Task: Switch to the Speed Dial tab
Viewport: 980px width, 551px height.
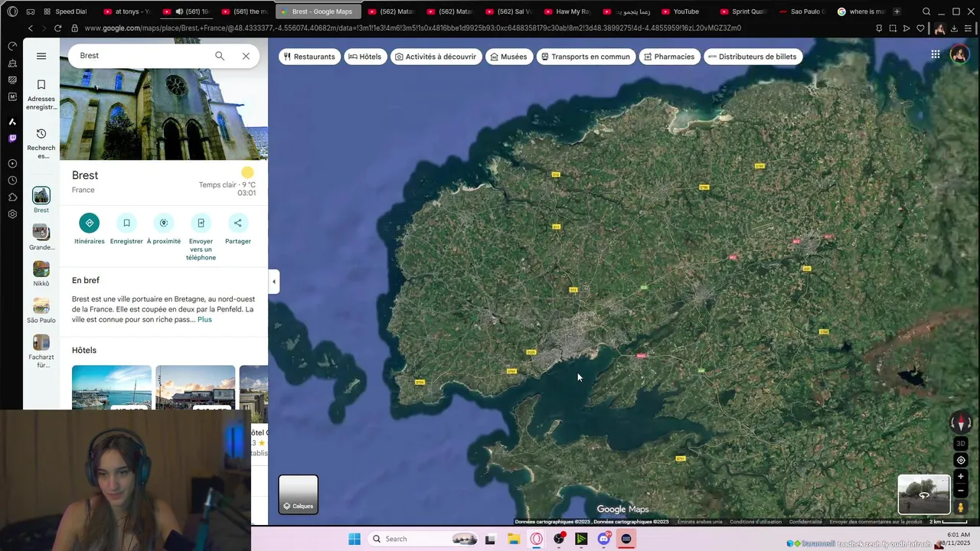Action: pyautogui.click(x=64, y=11)
